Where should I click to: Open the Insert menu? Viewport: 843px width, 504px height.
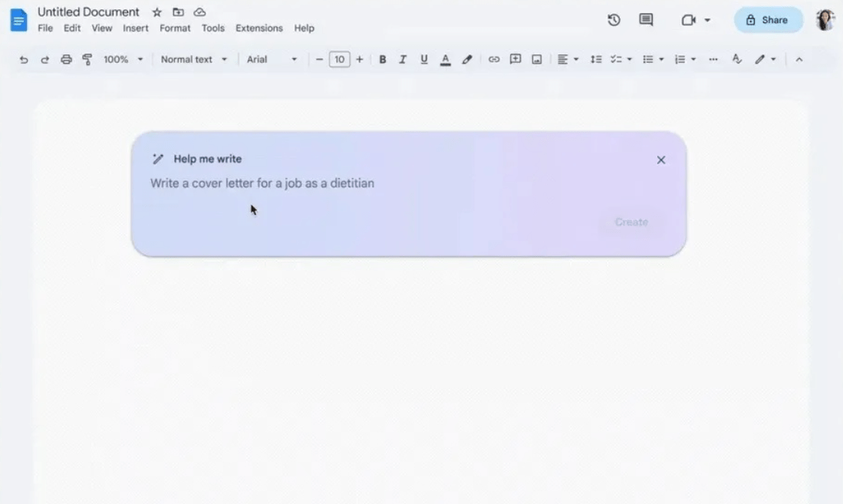[x=136, y=28]
